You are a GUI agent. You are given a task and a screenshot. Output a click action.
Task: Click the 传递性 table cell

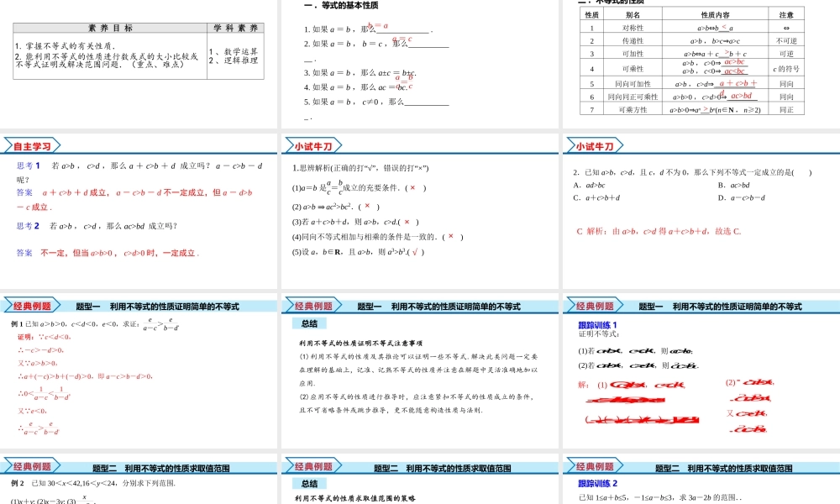(x=633, y=40)
